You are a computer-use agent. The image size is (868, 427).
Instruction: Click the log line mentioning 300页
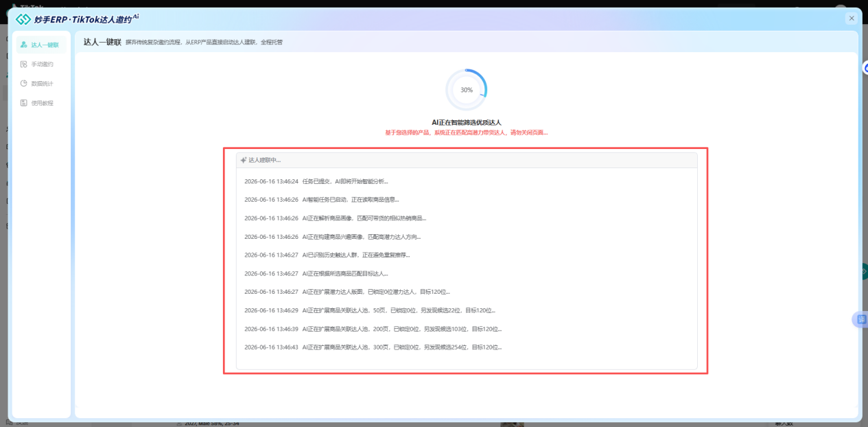373,347
